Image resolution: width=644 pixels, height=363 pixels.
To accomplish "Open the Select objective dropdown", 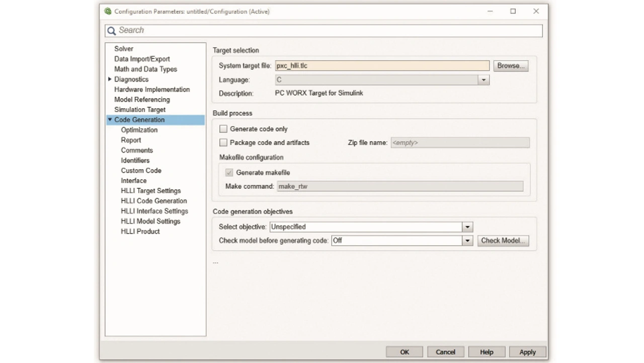I will pyautogui.click(x=467, y=227).
